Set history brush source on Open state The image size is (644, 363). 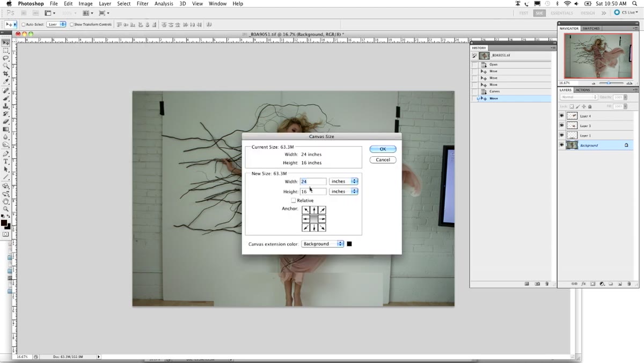click(474, 64)
